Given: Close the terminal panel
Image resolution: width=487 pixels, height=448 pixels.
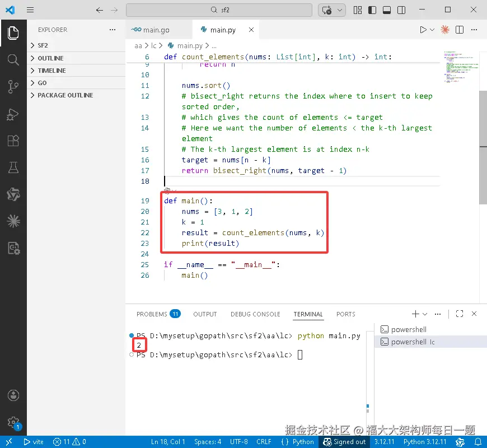Looking at the screenshot, I should [x=474, y=314].
